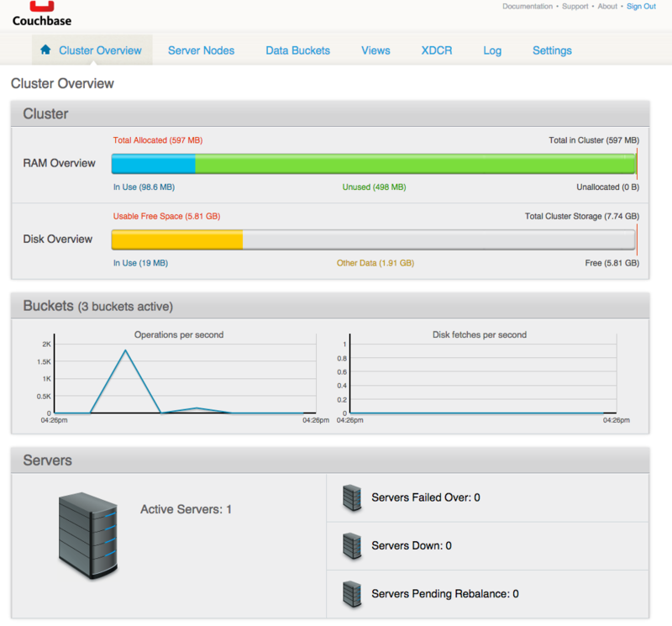The image size is (672, 626).
Task: Click the Free (5.81 GB) label
Action: (612, 263)
